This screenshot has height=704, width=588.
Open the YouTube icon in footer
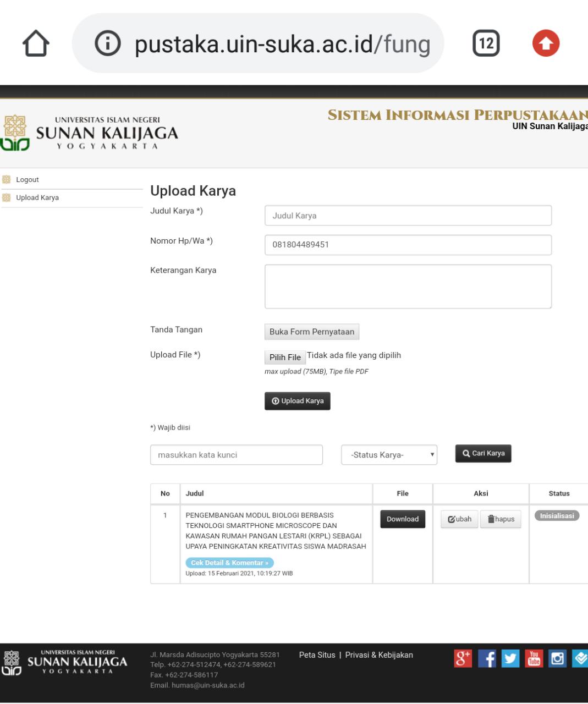coord(534,659)
